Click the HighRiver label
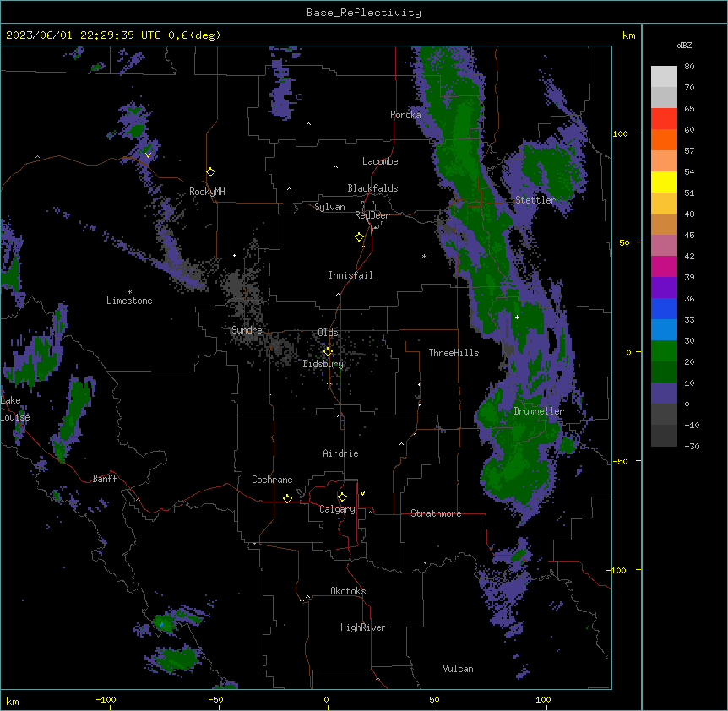Screen dimensions: 728x711 (363, 627)
